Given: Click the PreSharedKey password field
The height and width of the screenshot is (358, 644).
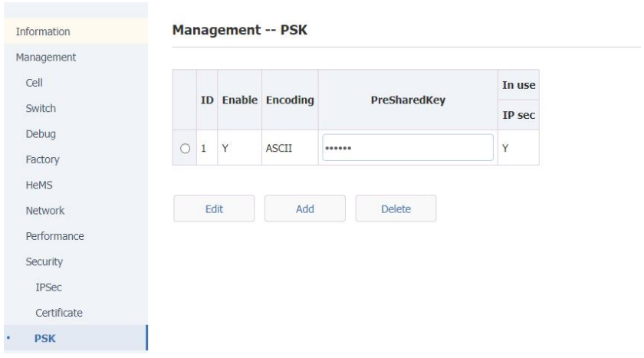Looking at the screenshot, I should click(x=407, y=148).
